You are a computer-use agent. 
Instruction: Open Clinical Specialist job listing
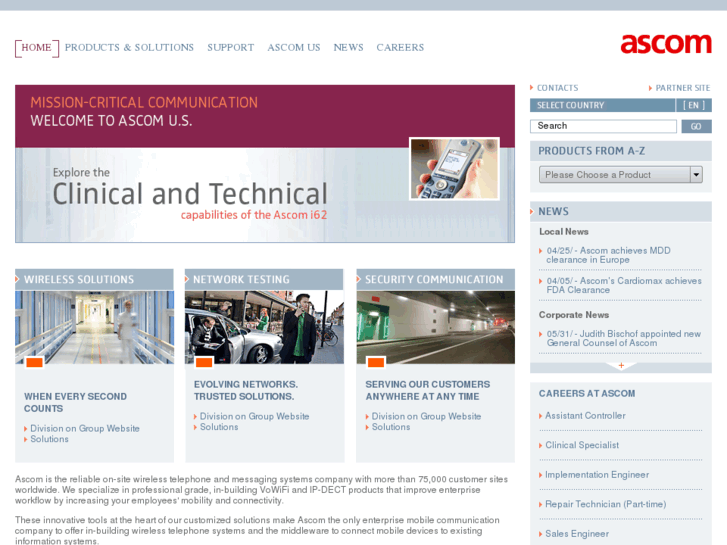pyautogui.click(x=582, y=445)
